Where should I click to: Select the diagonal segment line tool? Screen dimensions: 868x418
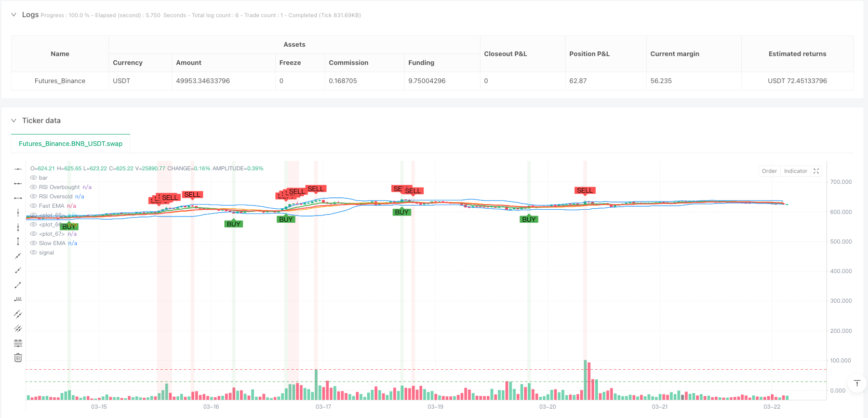pos(18,285)
